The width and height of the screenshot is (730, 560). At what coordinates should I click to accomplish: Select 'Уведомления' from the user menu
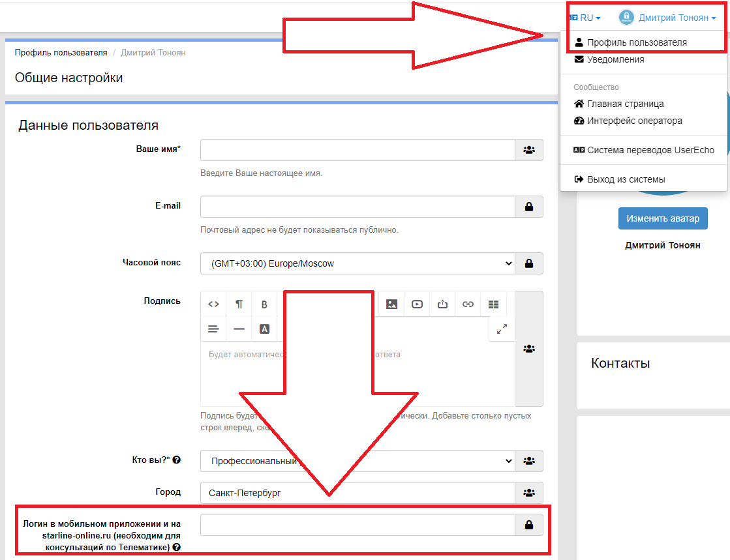tap(615, 59)
